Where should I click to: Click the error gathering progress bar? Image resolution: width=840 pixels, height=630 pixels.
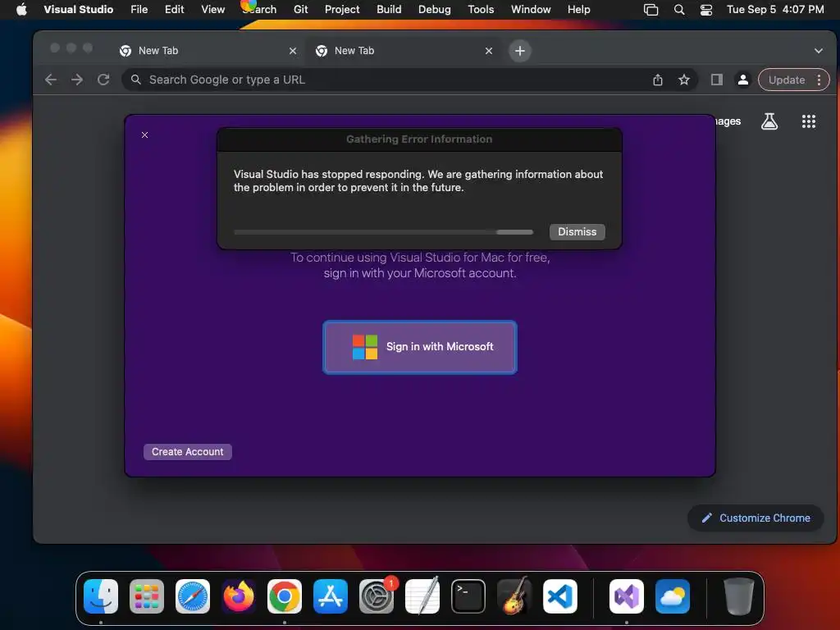(x=384, y=232)
